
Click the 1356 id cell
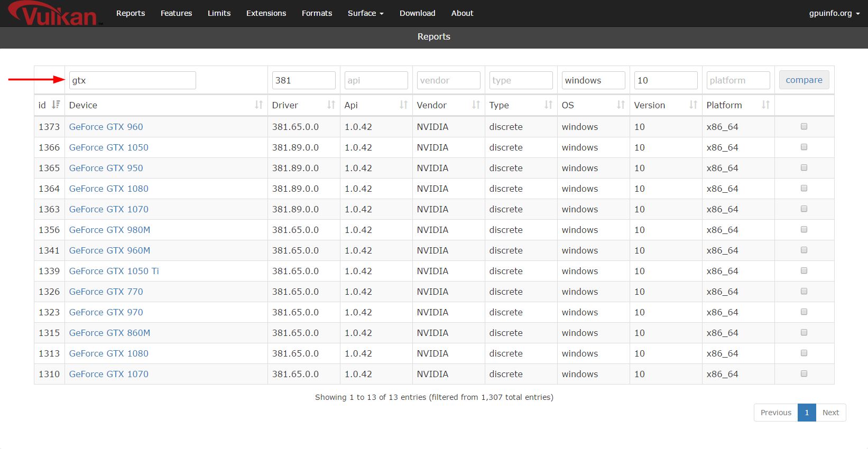click(x=49, y=230)
